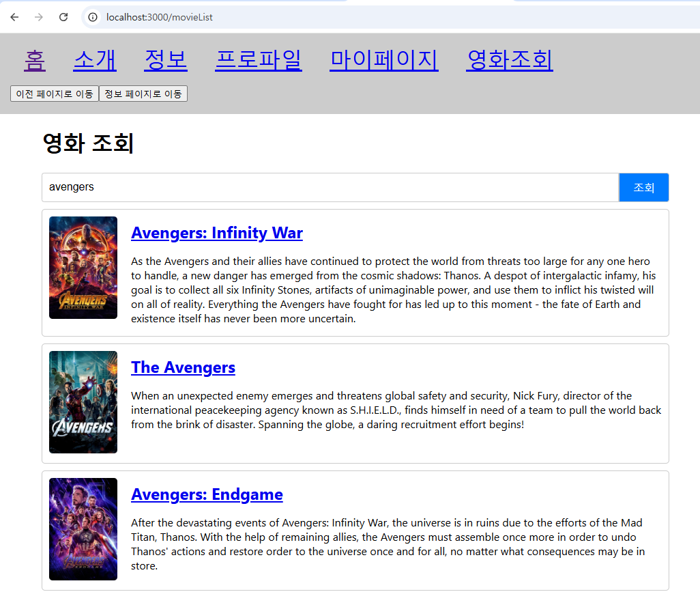Open the 마이페이지 navigation link
Viewport: 700px width, 592px height.
click(384, 60)
